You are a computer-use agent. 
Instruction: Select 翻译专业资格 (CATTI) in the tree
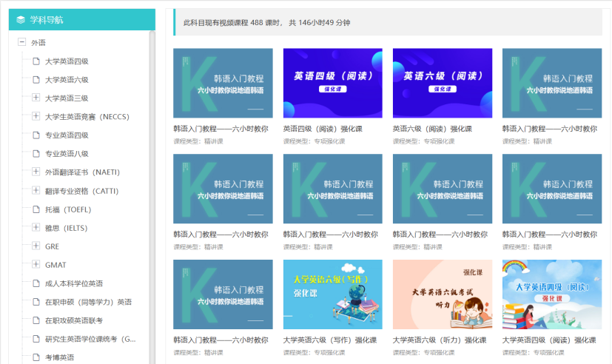click(x=81, y=191)
